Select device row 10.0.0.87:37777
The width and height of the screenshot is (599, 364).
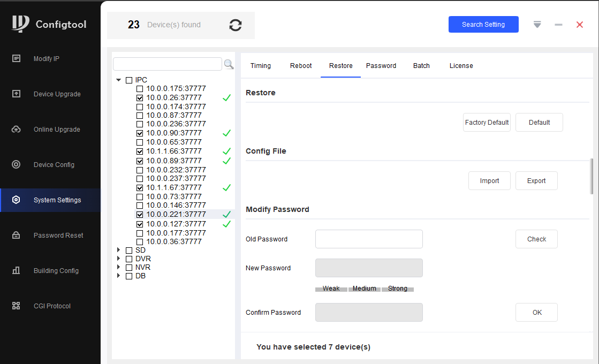(x=174, y=115)
